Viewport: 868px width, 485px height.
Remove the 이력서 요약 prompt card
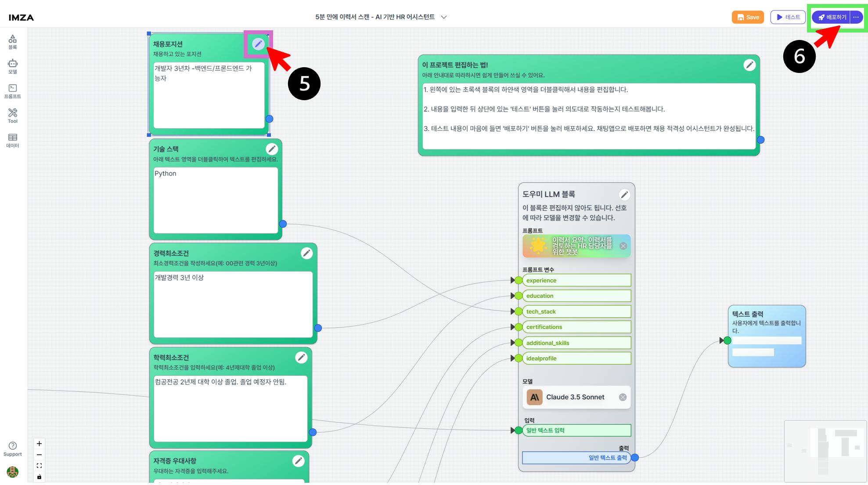pyautogui.click(x=623, y=246)
